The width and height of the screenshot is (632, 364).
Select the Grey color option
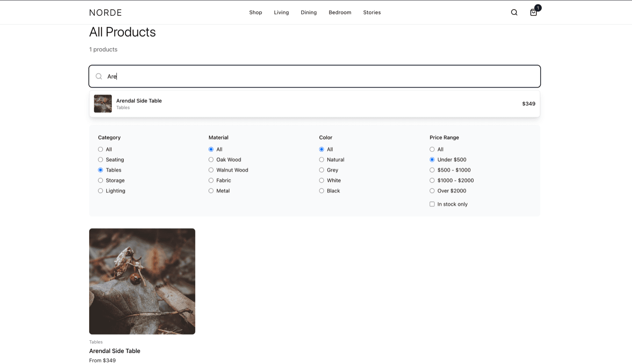321,170
